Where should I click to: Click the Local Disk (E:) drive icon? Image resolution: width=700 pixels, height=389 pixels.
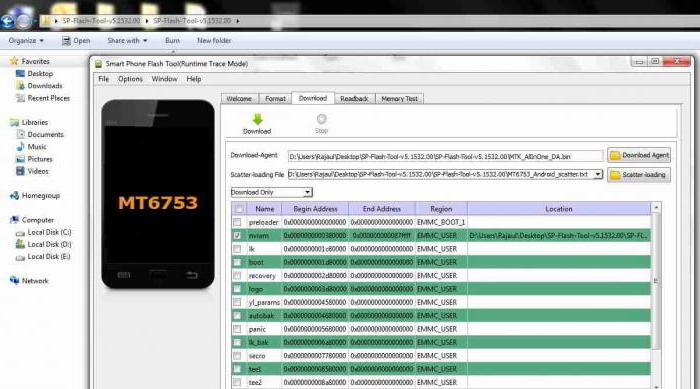pos(20,257)
